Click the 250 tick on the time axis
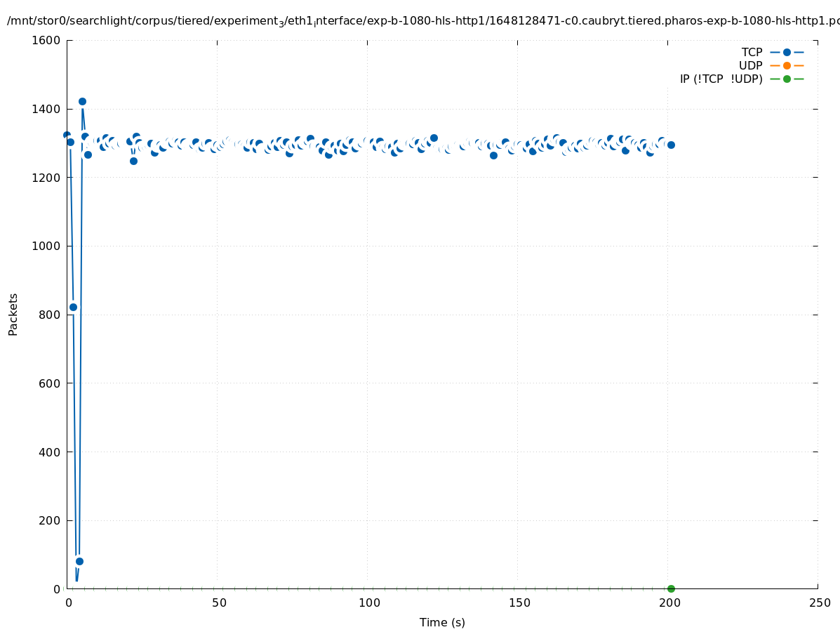Screen dimensions: 840x632 click(x=818, y=603)
